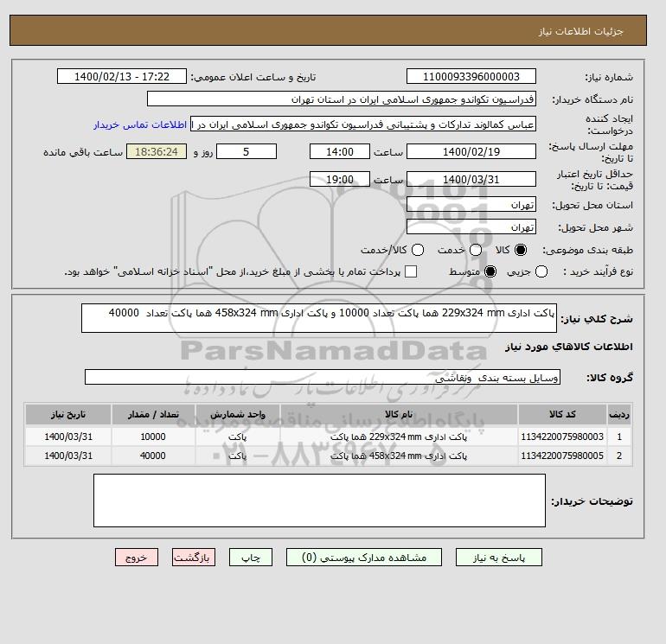
Task: Click the نام کالا column header
Action: click(x=399, y=414)
